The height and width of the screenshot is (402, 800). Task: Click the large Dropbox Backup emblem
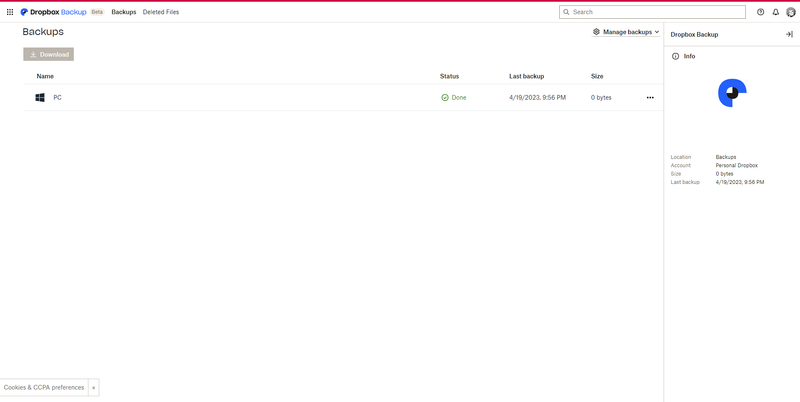(732, 93)
